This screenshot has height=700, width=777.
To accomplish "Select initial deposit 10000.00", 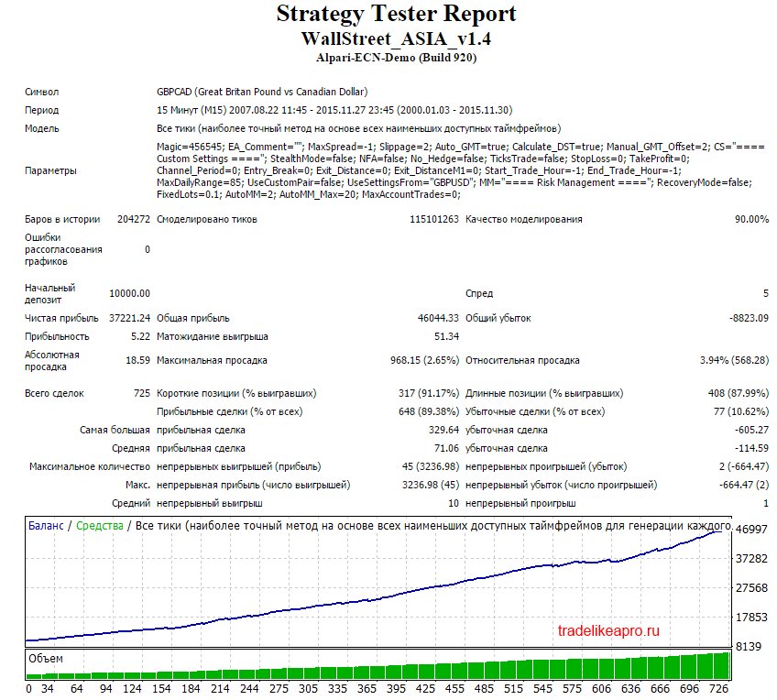I will pyautogui.click(x=129, y=293).
